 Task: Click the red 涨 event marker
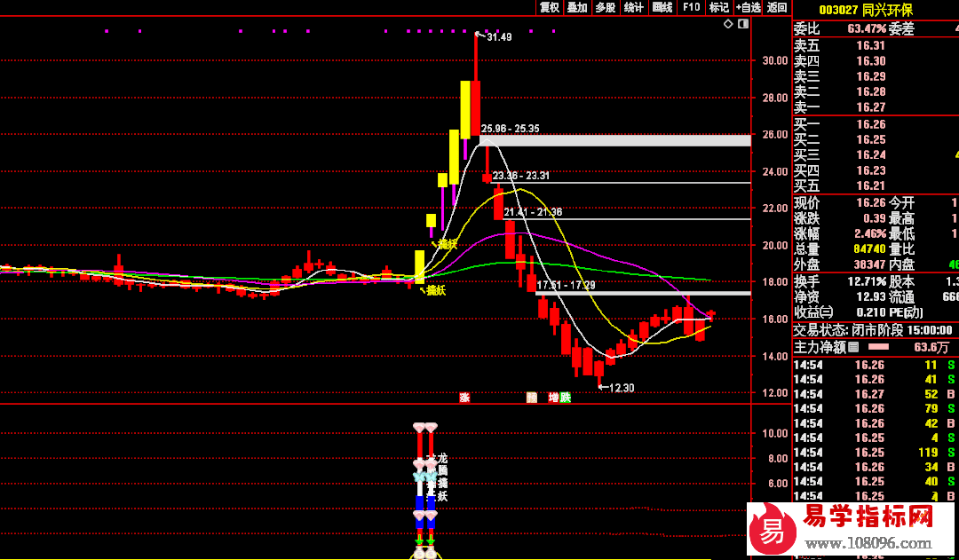464,398
